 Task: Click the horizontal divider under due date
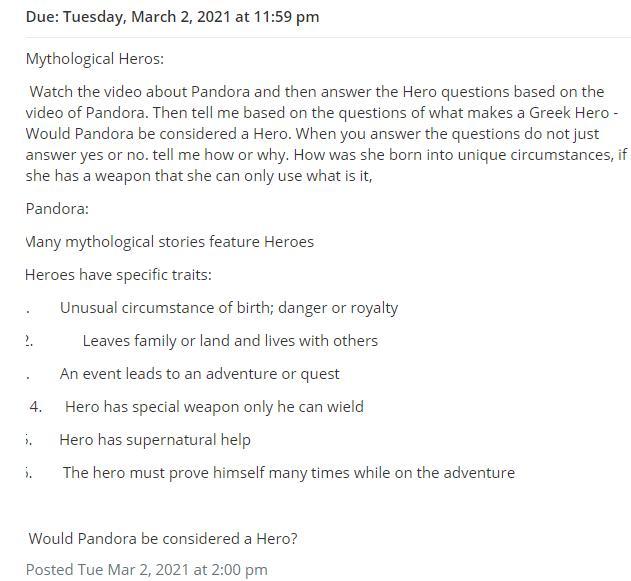[x=328, y=37]
